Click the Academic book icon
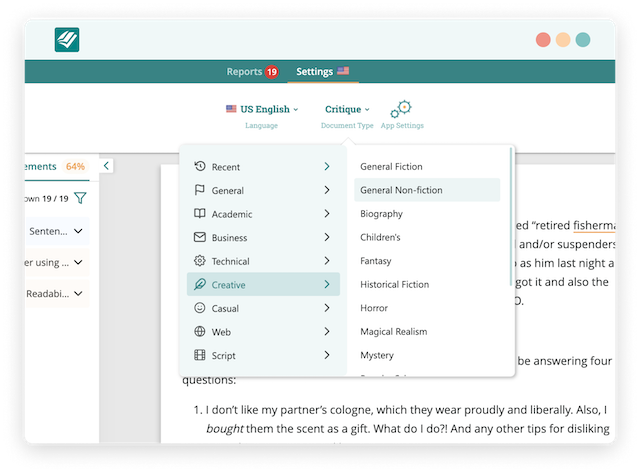This screenshot has height=473, width=640. [x=200, y=213]
